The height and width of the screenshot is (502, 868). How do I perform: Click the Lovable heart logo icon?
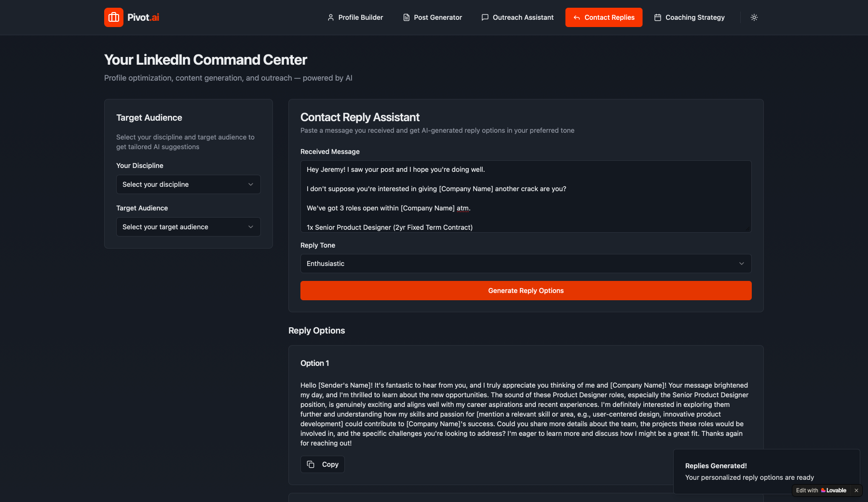[823, 490]
